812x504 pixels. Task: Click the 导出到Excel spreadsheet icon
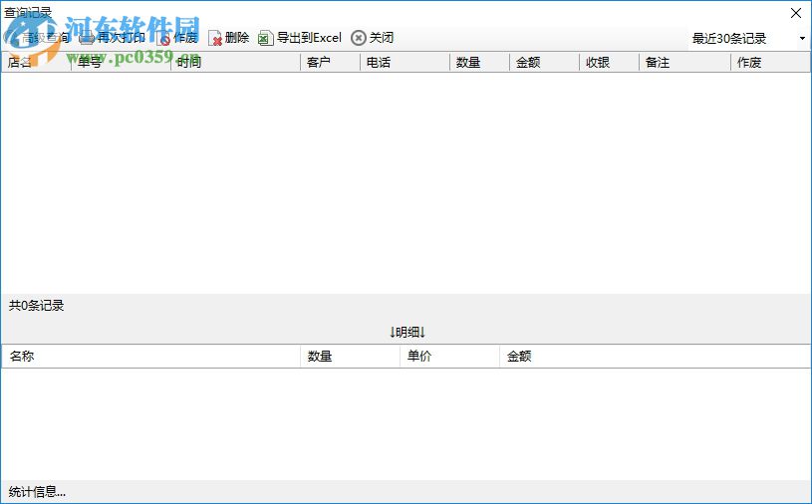pyautogui.click(x=265, y=38)
